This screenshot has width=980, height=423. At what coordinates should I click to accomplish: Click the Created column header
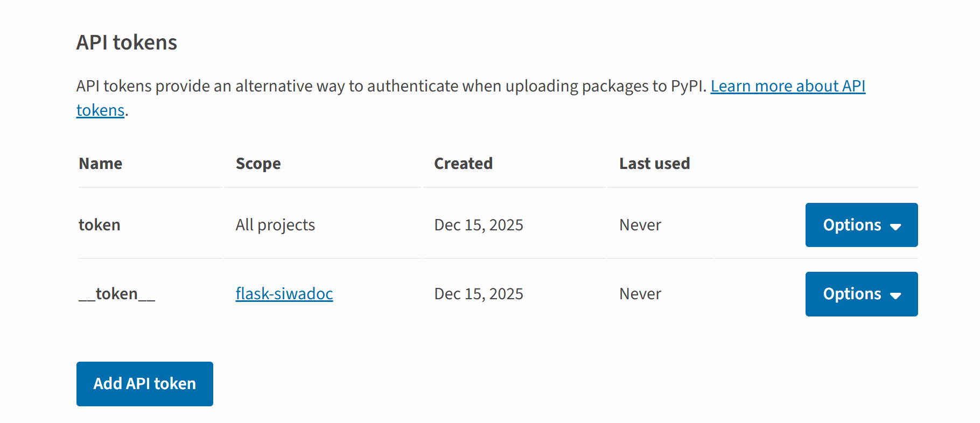tap(463, 164)
